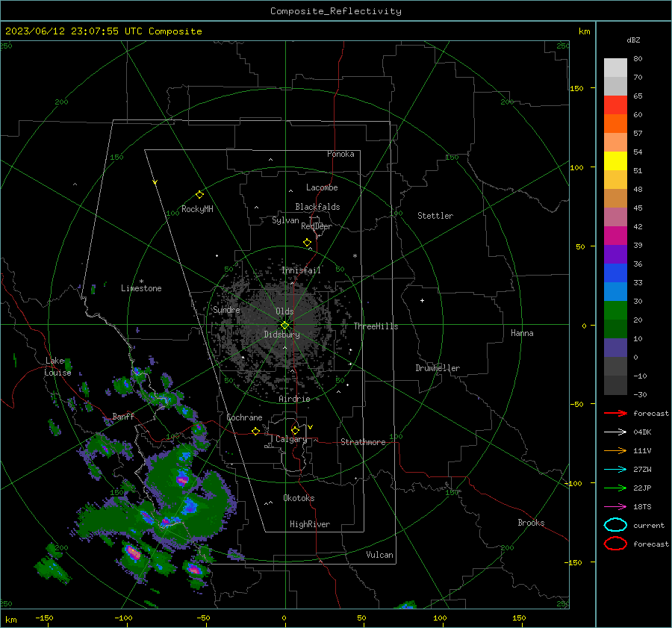Viewport: 672px width, 628px height.
Task: Click the Banff label on the map
Action: 123,417
